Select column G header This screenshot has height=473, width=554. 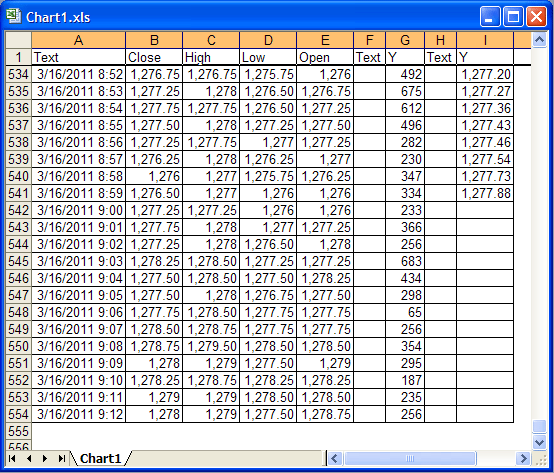[x=405, y=40]
